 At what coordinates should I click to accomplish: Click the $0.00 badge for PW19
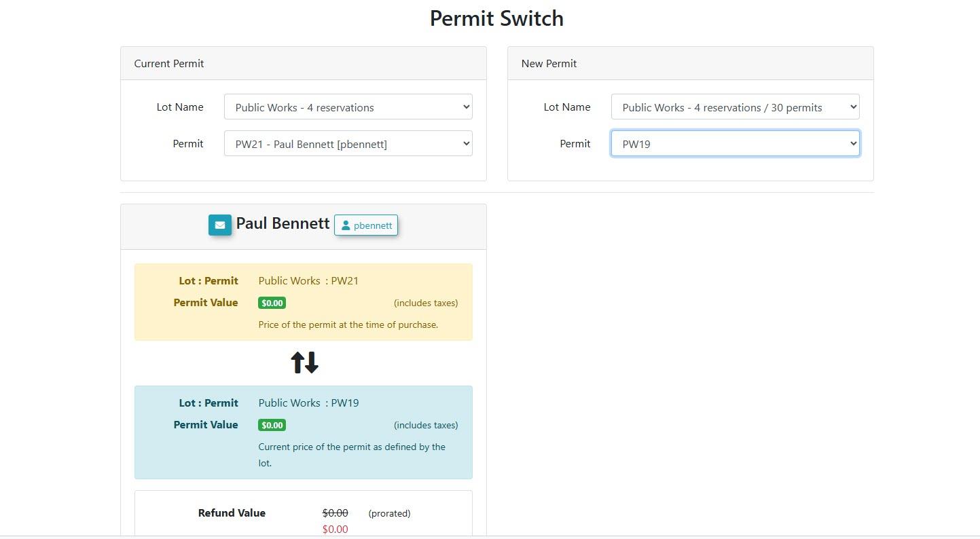[x=272, y=425]
